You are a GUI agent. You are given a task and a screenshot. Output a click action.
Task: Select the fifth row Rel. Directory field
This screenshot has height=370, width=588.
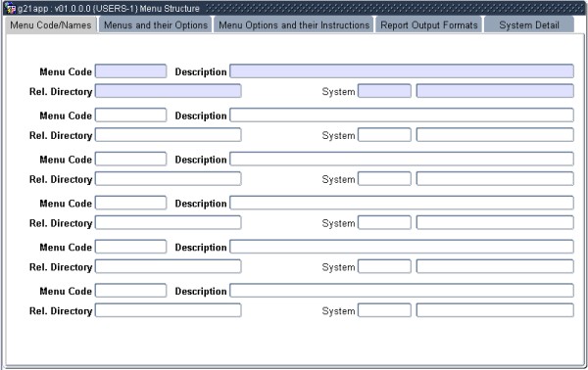pos(168,266)
